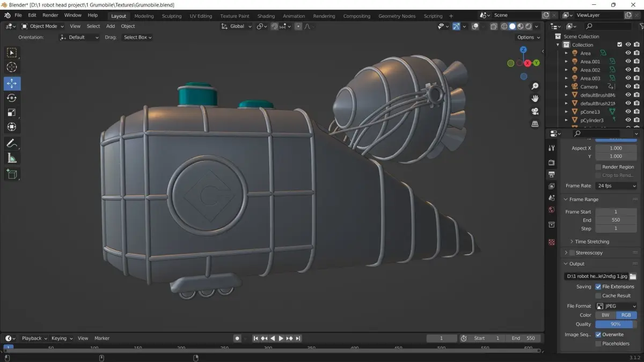Screen dimensions: 644x362
Task: Activate the Scale tool
Action: [12, 113]
